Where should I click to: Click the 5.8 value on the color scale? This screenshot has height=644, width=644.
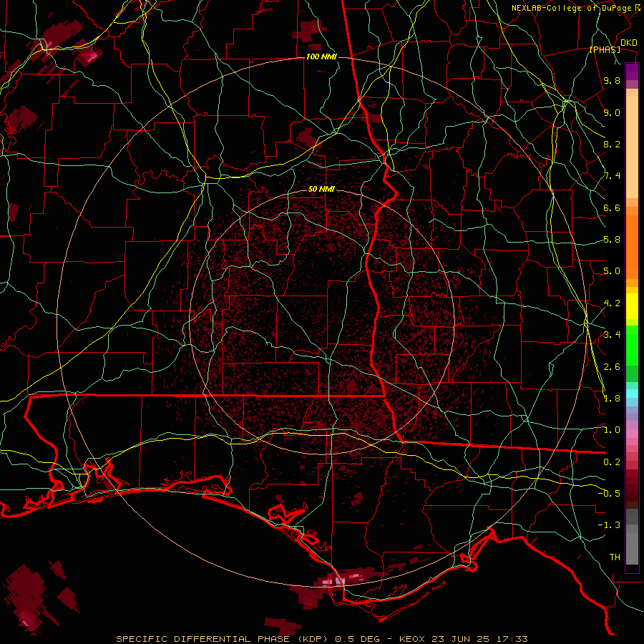coord(612,240)
